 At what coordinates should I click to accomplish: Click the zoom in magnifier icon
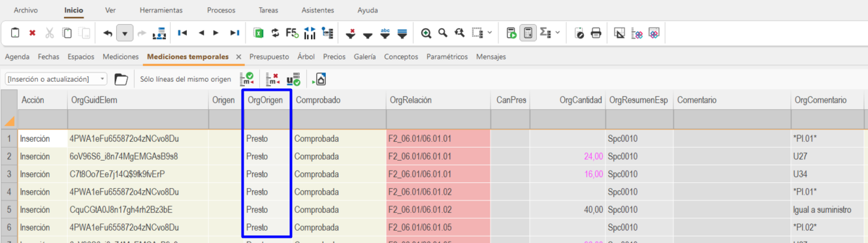click(x=426, y=33)
